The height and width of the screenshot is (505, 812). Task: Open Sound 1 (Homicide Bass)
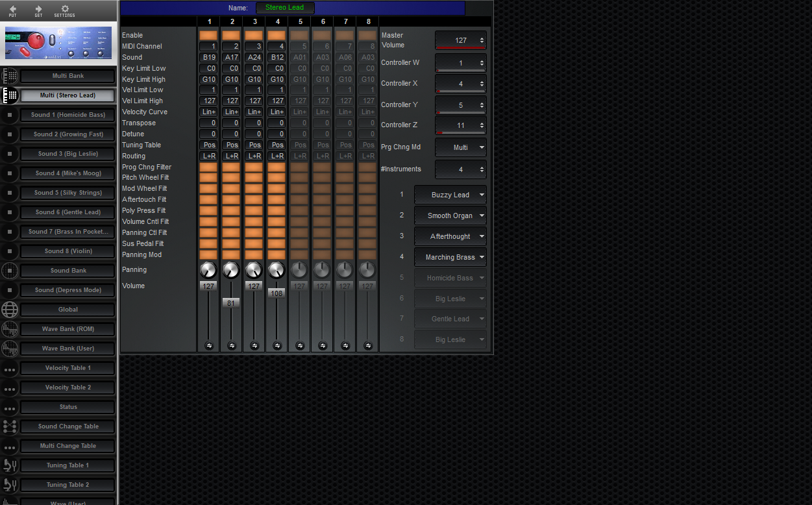pos(68,115)
